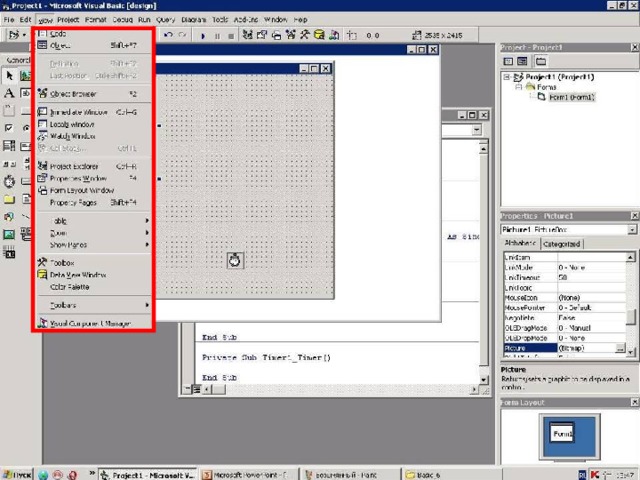Choose Properties Window in the View menu
640x480 pixels.
[x=93, y=178]
